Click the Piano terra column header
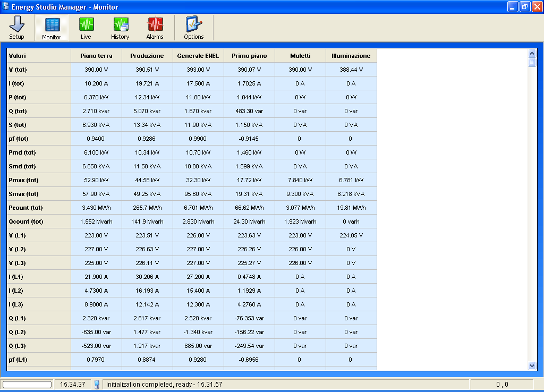 pos(96,56)
